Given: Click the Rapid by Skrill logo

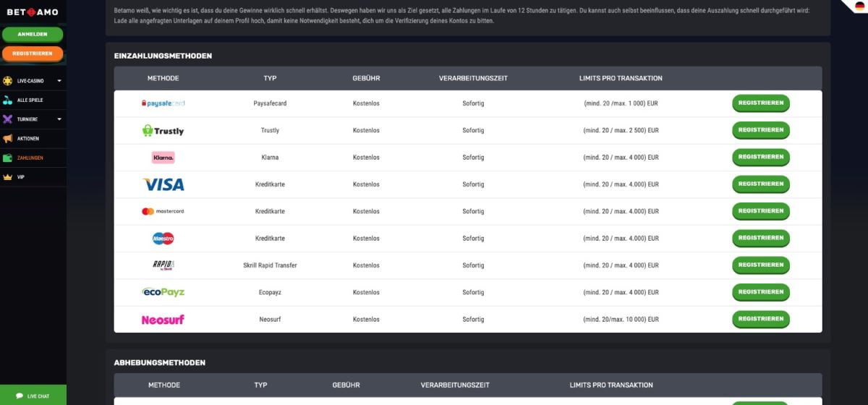Looking at the screenshot, I should pyautogui.click(x=163, y=265).
